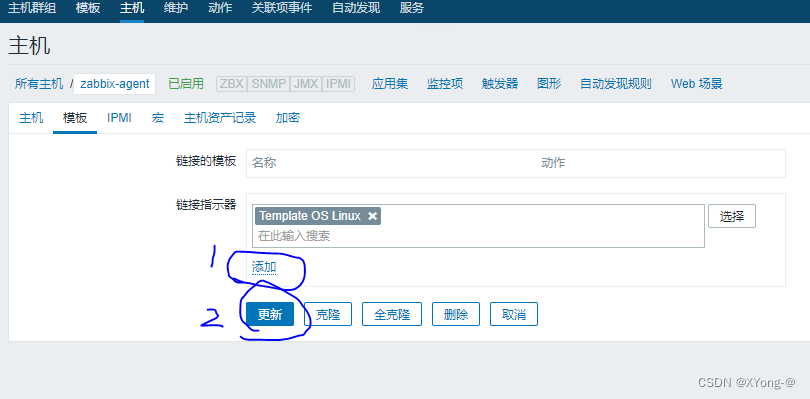Switch to the IPMI form tab
This screenshot has width=810, height=399.
coord(119,118)
